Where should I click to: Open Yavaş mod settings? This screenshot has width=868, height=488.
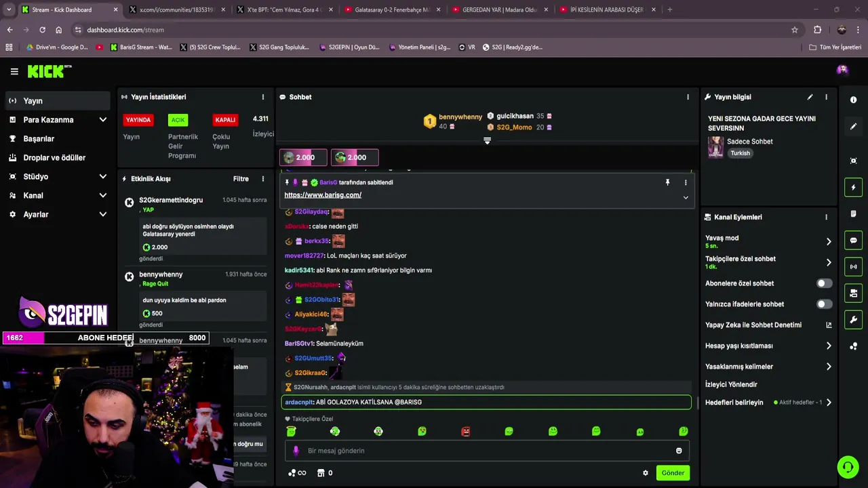click(x=768, y=241)
